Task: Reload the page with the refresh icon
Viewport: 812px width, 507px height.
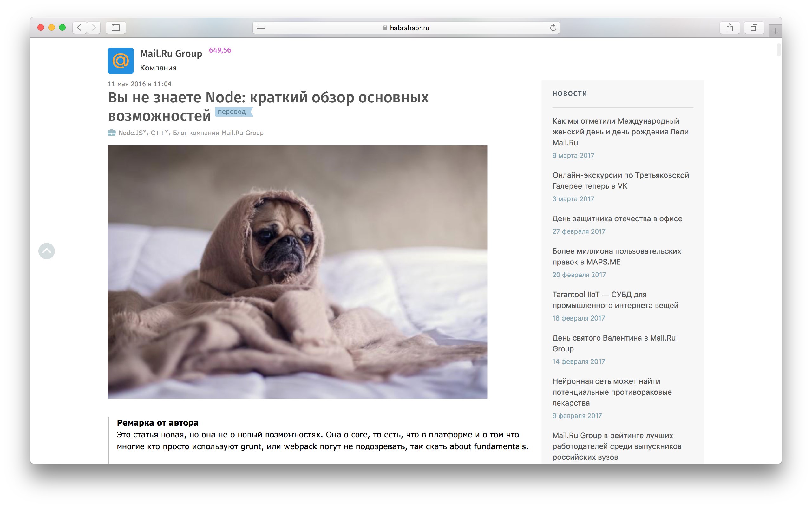Action: click(553, 28)
